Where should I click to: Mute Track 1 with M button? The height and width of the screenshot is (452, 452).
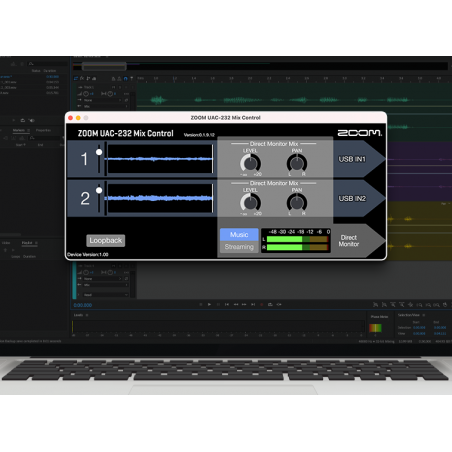point(114,87)
